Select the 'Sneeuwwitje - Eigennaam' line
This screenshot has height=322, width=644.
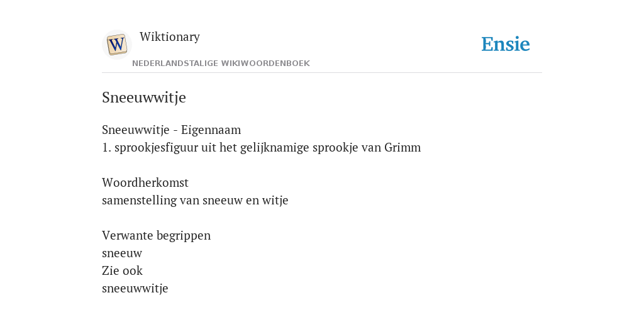(x=171, y=130)
